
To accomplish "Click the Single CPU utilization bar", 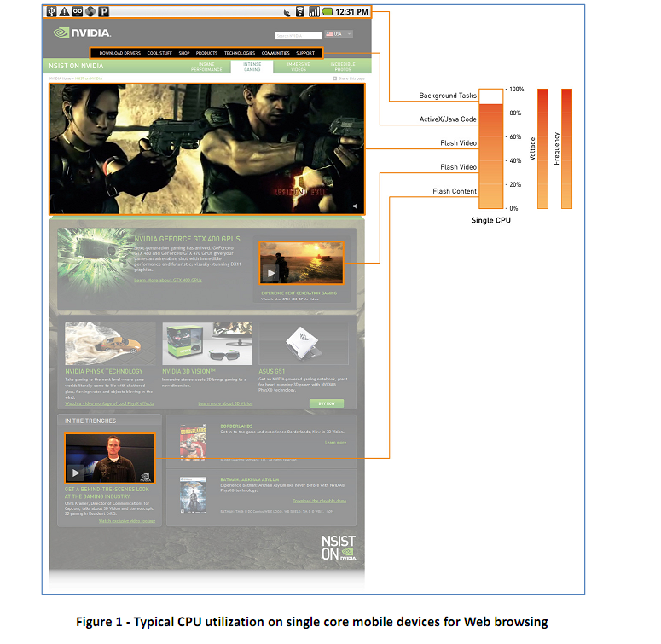I will point(491,148).
